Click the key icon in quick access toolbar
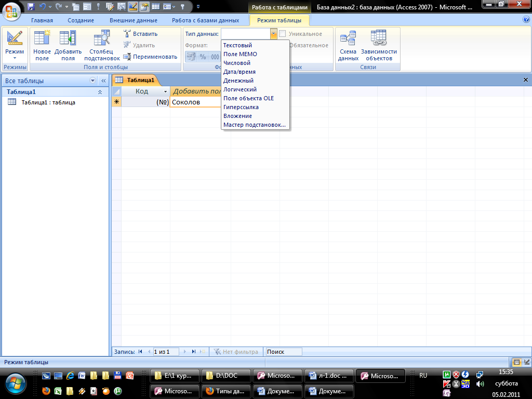 coord(182,6)
